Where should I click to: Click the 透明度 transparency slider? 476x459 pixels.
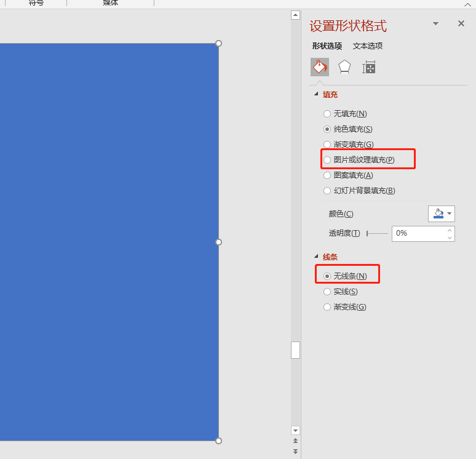tap(377, 233)
